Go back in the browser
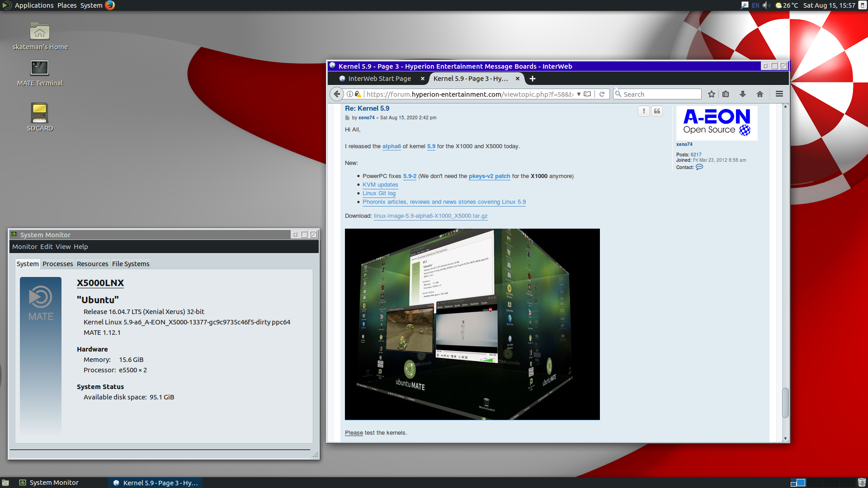This screenshot has height=488, width=868. coord(337,94)
